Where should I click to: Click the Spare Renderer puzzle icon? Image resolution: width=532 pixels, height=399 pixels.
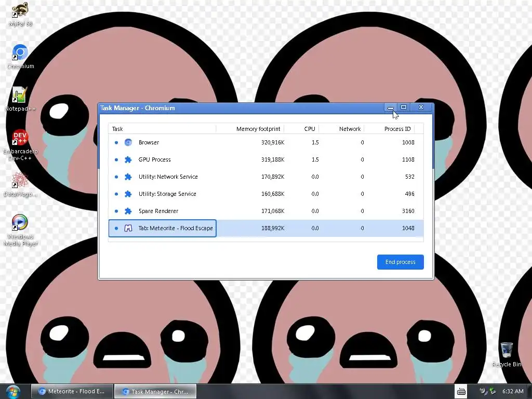128,211
